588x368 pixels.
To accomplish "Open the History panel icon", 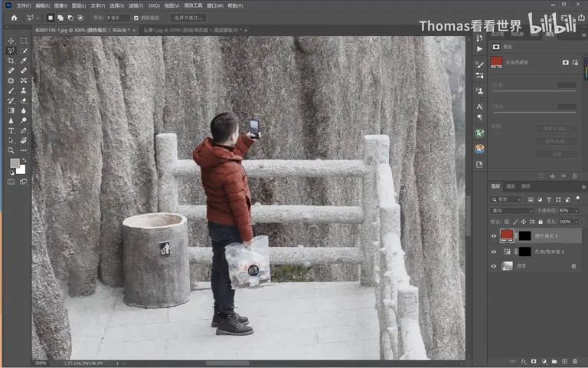I will click(479, 38).
